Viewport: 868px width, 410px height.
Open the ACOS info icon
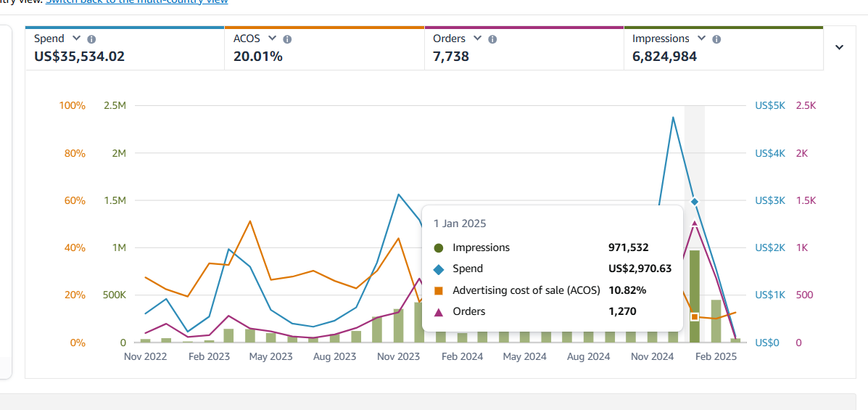[286, 39]
